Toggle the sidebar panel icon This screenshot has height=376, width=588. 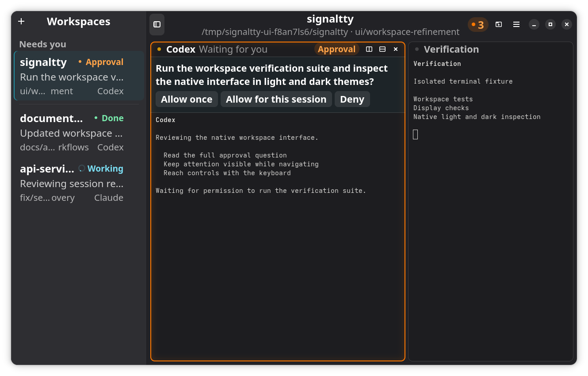157,24
